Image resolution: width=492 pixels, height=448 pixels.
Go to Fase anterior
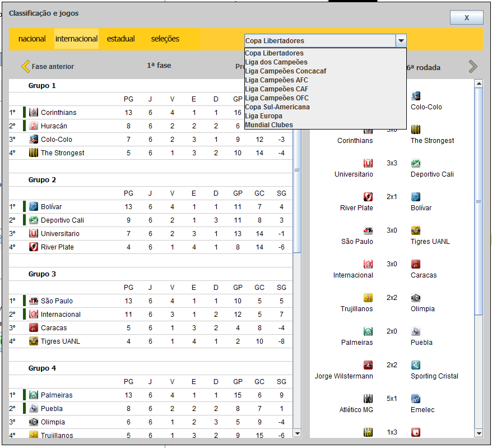pyautogui.click(x=48, y=66)
